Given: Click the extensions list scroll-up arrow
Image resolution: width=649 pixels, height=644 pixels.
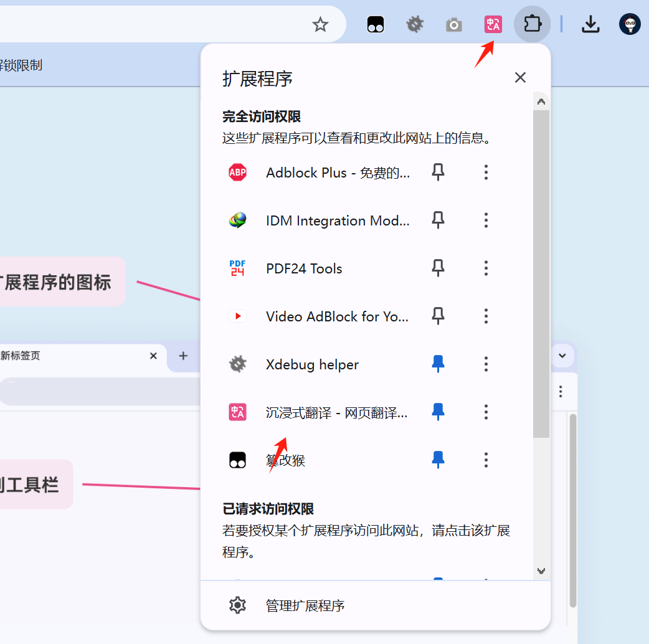Looking at the screenshot, I should [541, 102].
